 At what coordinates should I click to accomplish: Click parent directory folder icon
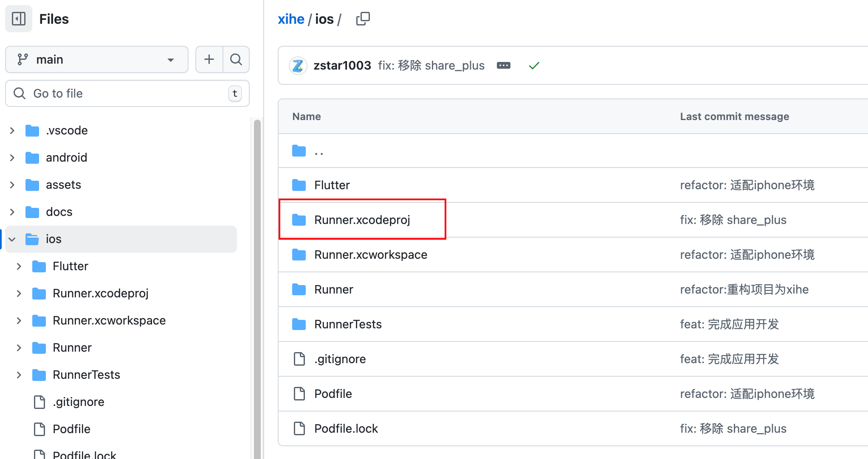(299, 151)
